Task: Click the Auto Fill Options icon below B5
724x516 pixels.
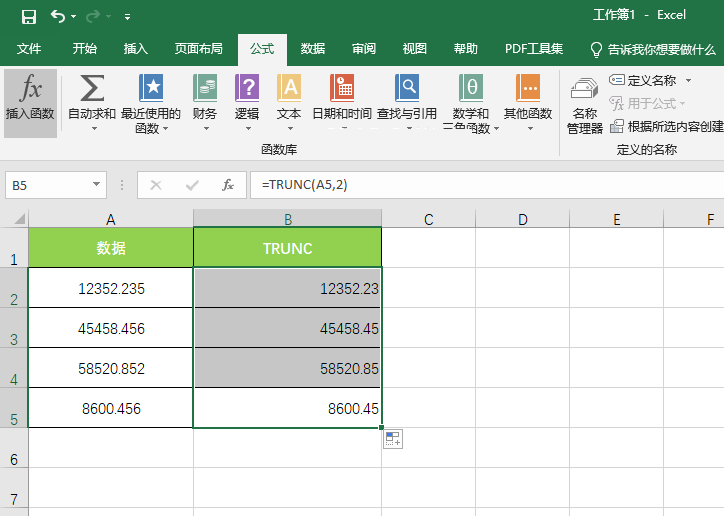Action: tap(392, 440)
